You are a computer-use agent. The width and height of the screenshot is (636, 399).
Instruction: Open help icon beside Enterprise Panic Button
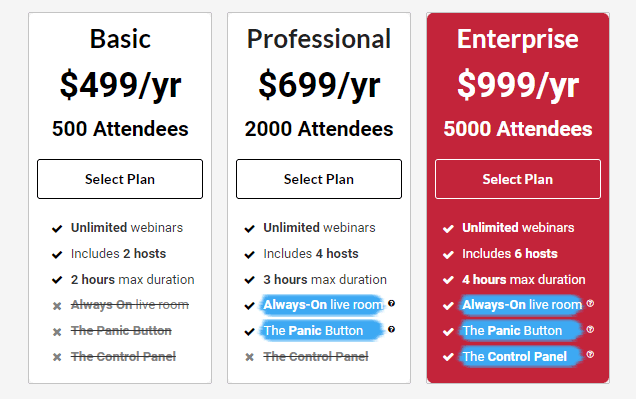[590, 329]
